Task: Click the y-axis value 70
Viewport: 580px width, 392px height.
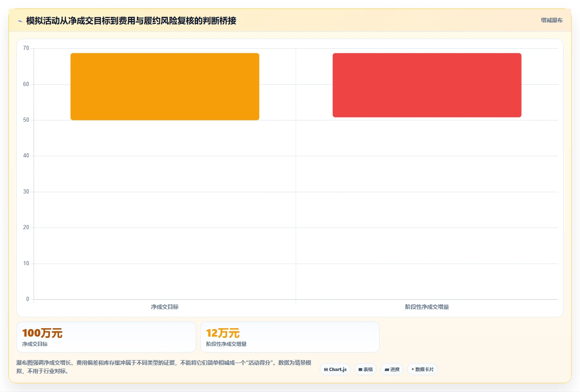Action: (x=26, y=48)
